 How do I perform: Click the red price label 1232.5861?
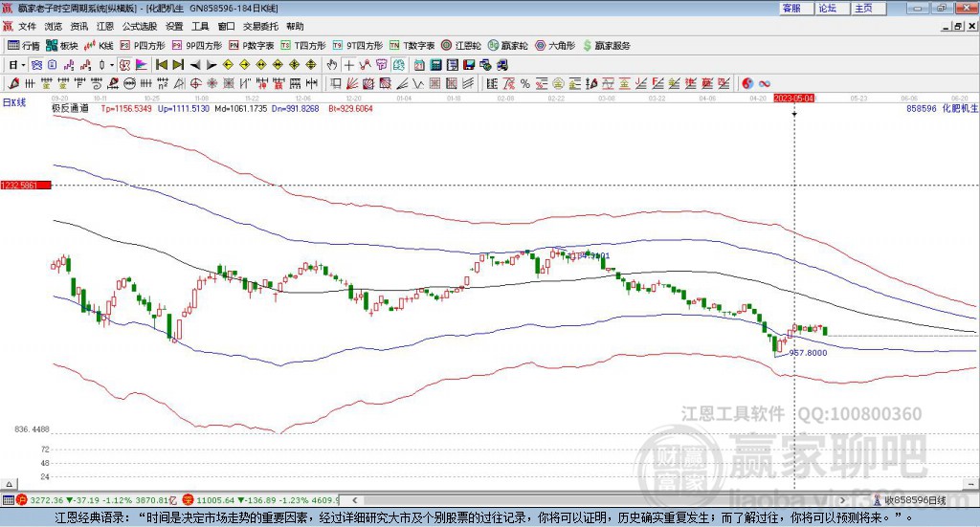(x=25, y=186)
